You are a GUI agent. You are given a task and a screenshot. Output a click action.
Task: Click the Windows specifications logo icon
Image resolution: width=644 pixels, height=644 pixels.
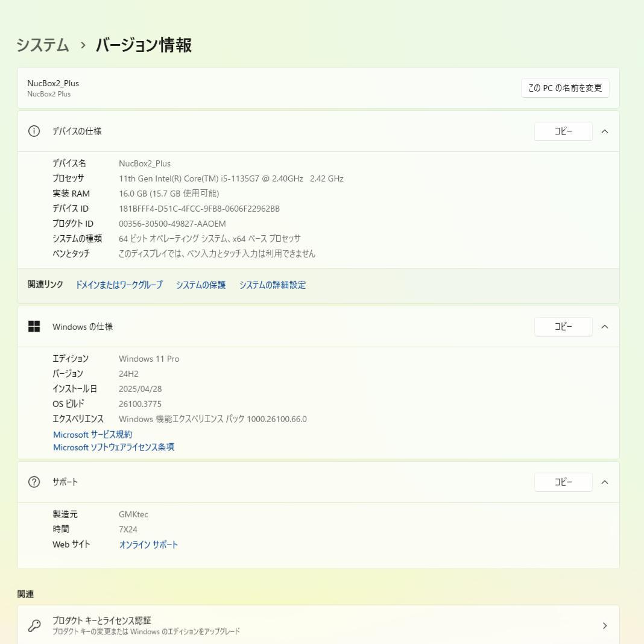coord(34,326)
